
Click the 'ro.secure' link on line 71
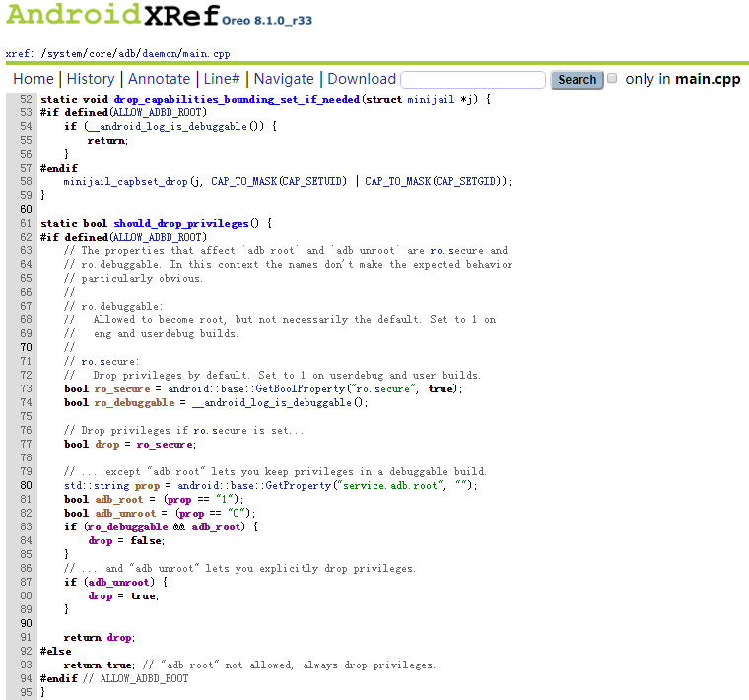108,361
